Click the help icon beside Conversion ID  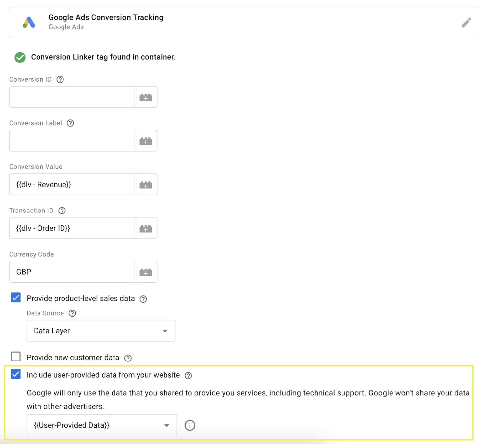point(60,79)
